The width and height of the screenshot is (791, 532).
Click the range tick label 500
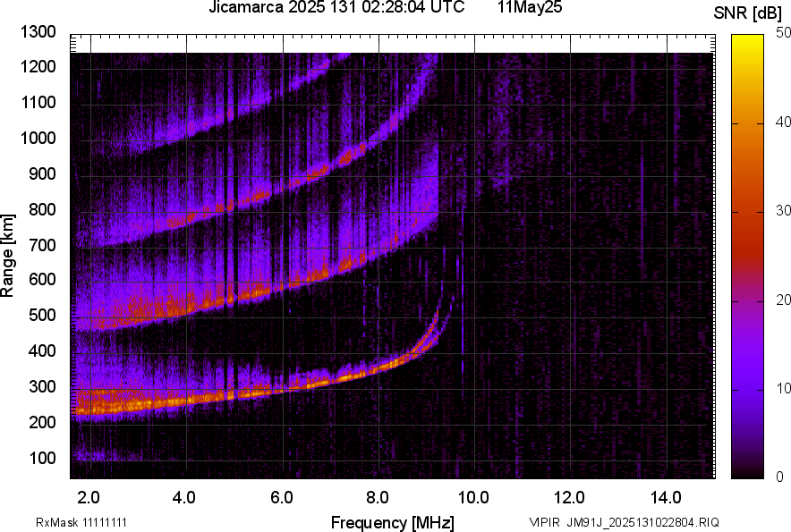tap(42, 315)
